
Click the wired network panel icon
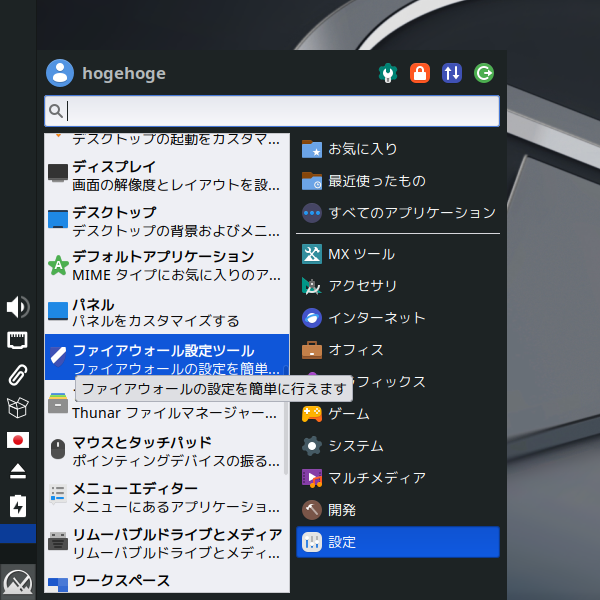tap(18, 340)
